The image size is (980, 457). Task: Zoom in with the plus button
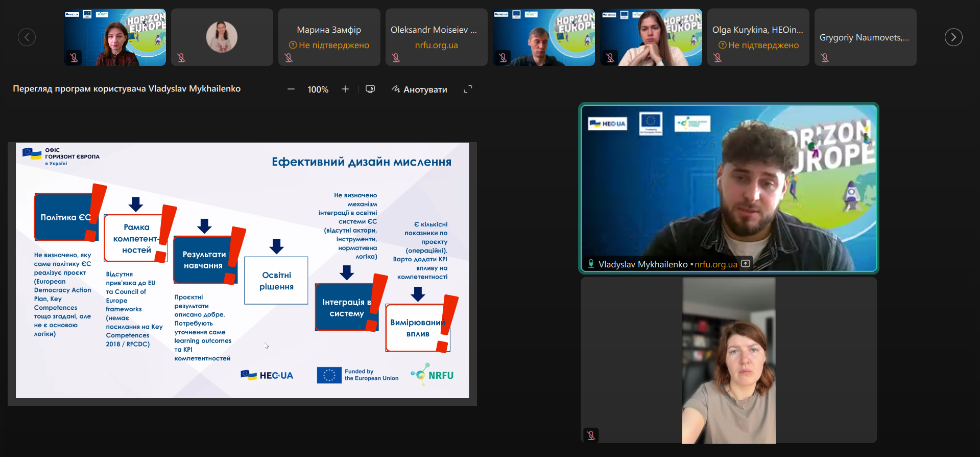click(x=345, y=89)
